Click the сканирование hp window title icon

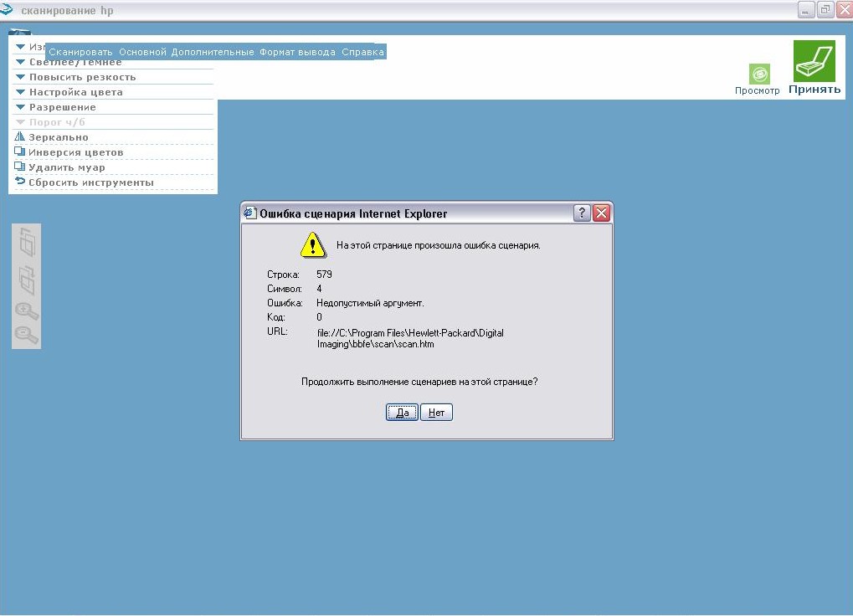coord(6,10)
